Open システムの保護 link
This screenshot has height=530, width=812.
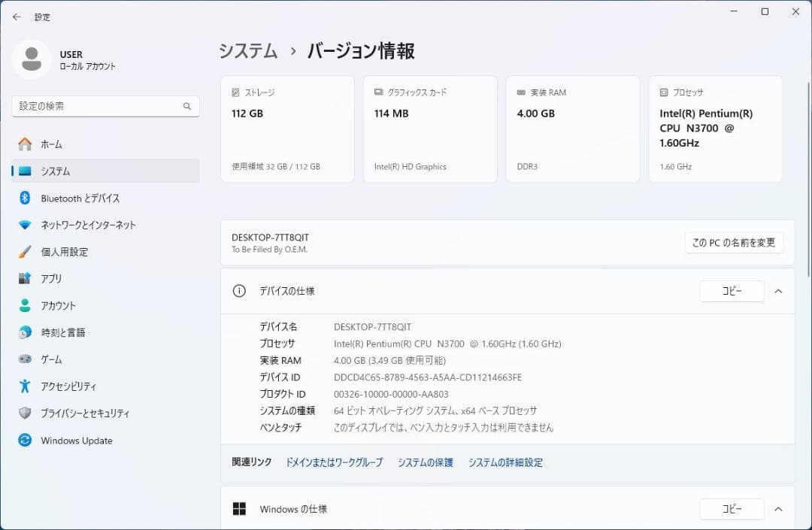(425, 462)
